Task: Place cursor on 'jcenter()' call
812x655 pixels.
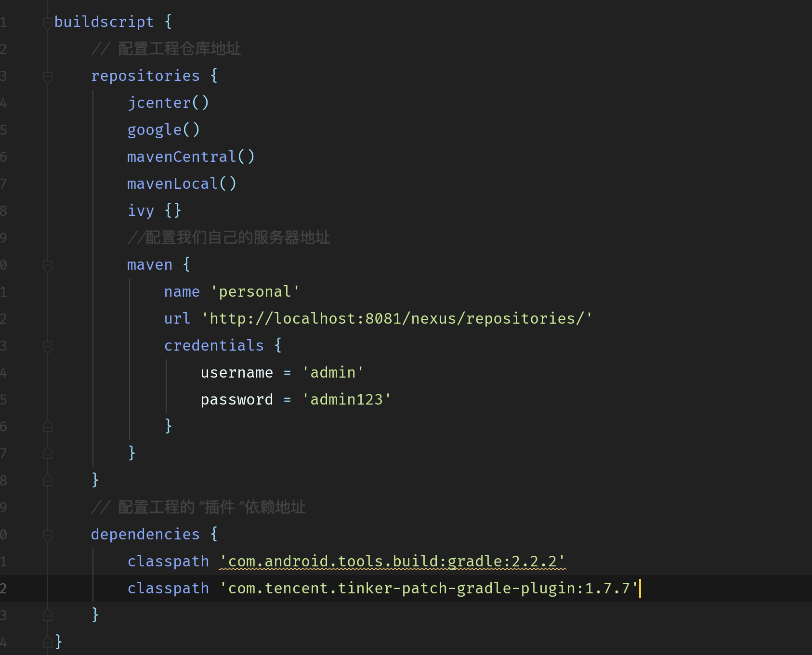Action: (x=168, y=103)
